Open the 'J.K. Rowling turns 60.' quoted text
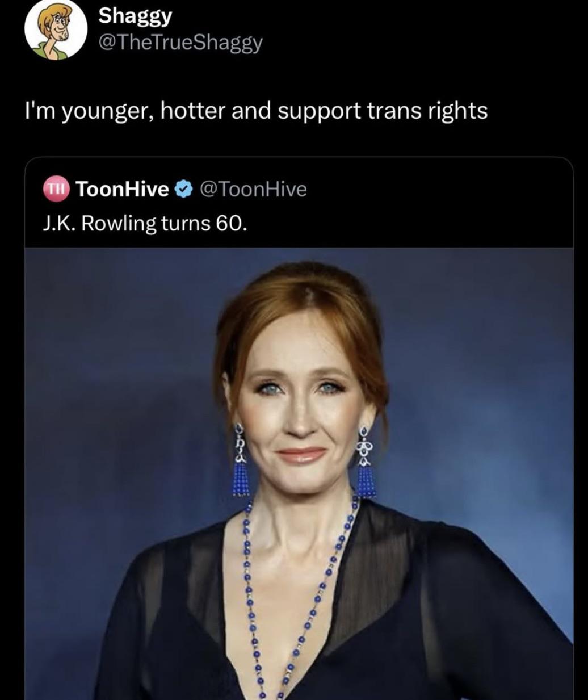Viewport: 588px width, 700px height. [145, 223]
